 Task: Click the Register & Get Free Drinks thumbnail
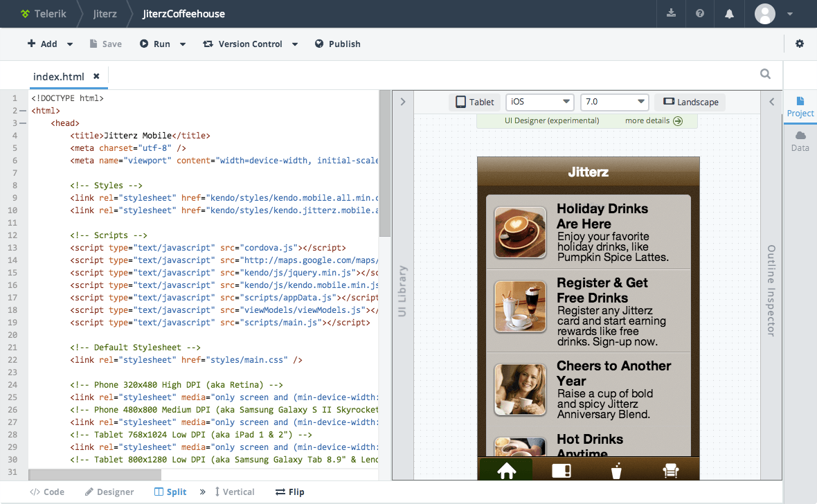tap(520, 307)
